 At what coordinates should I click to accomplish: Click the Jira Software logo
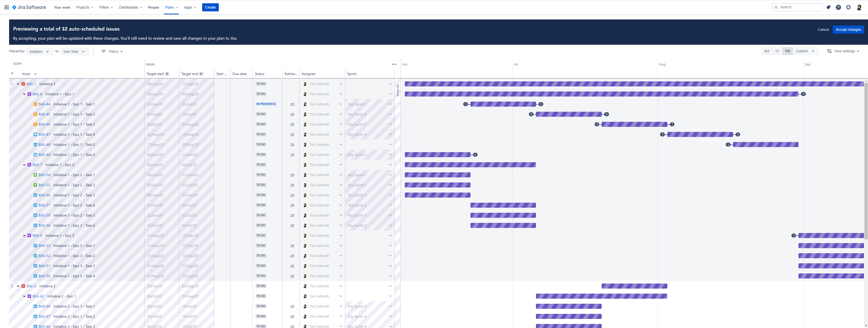(x=29, y=7)
